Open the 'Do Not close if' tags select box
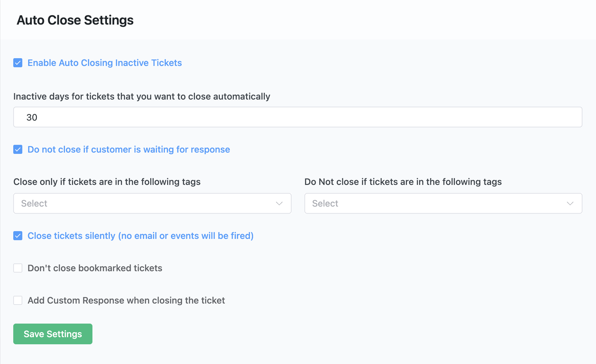Viewport: 596px width, 364px height. pos(436,203)
